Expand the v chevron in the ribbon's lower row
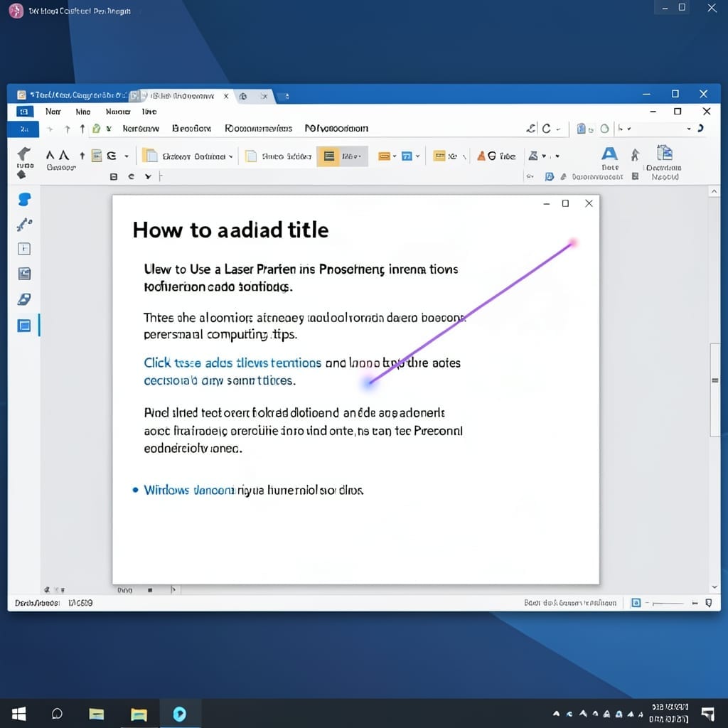The width and height of the screenshot is (728, 728). [148, 176]
